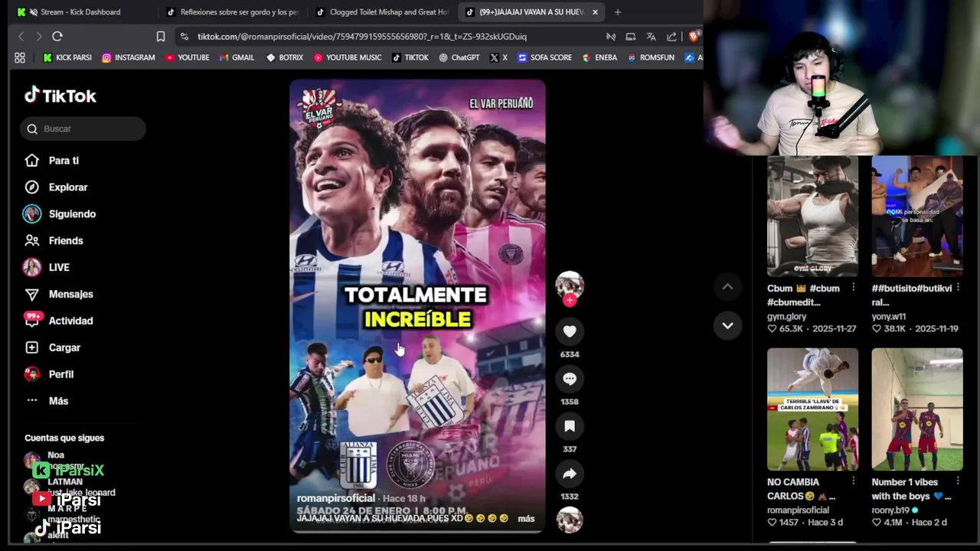
Task: Open creator avatar beside the video
Action: [x=570, y=285]
